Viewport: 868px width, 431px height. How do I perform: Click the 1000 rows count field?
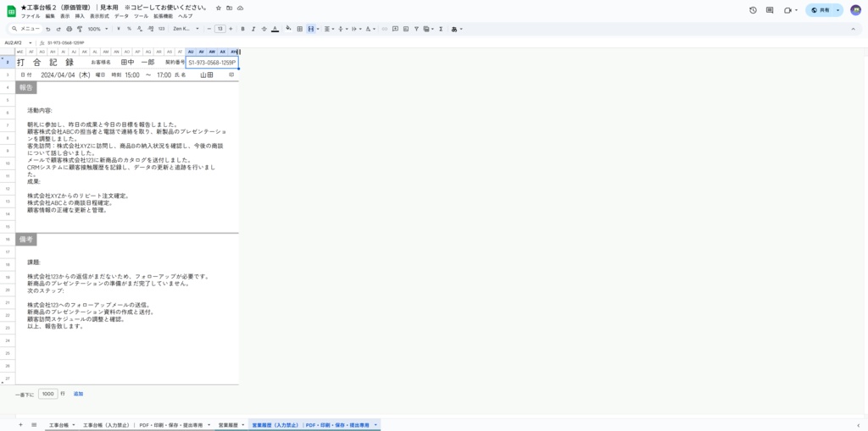pyautogui.click(x=48, y=394)
